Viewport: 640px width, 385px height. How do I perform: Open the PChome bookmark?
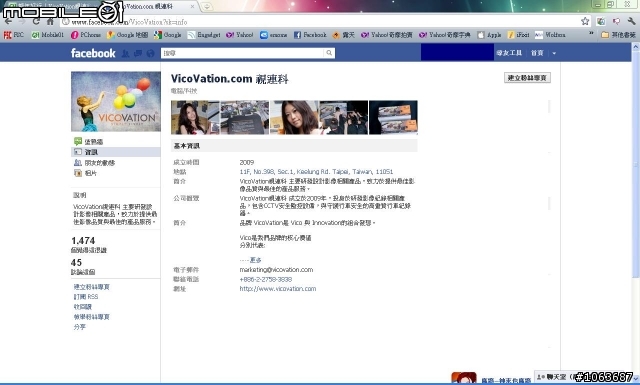(86, 35)
